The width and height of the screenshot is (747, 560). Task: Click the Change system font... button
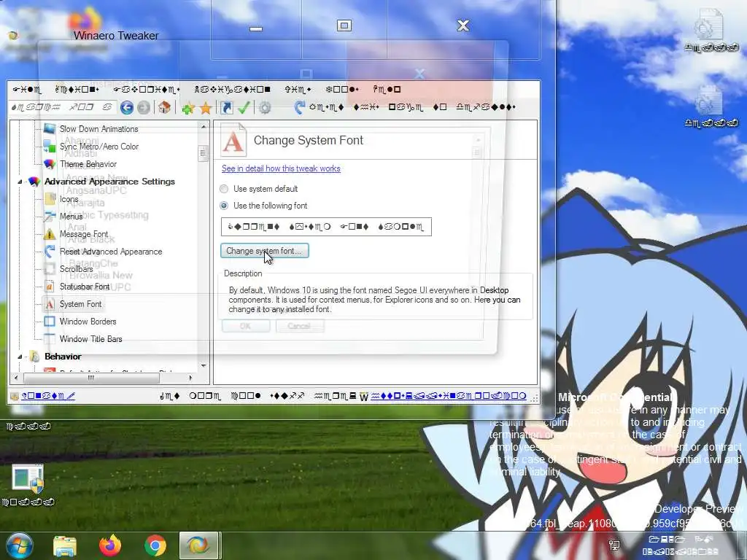click(x=264, y=251)
